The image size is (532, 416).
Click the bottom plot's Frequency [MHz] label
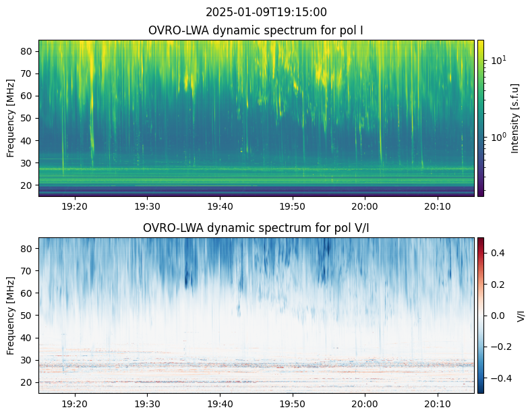[11, 315]
